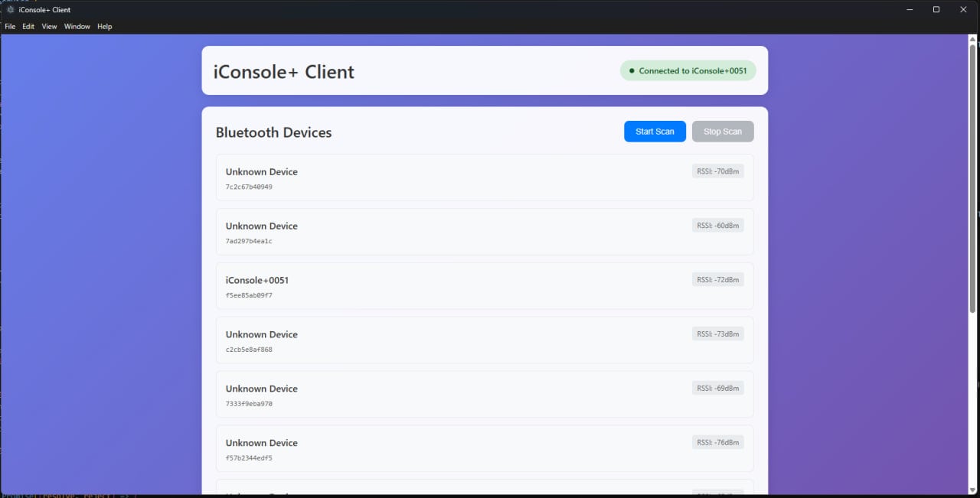Open the Window menu
The height and width of the screenshot is (498, 980).
(x=77, y=26)
